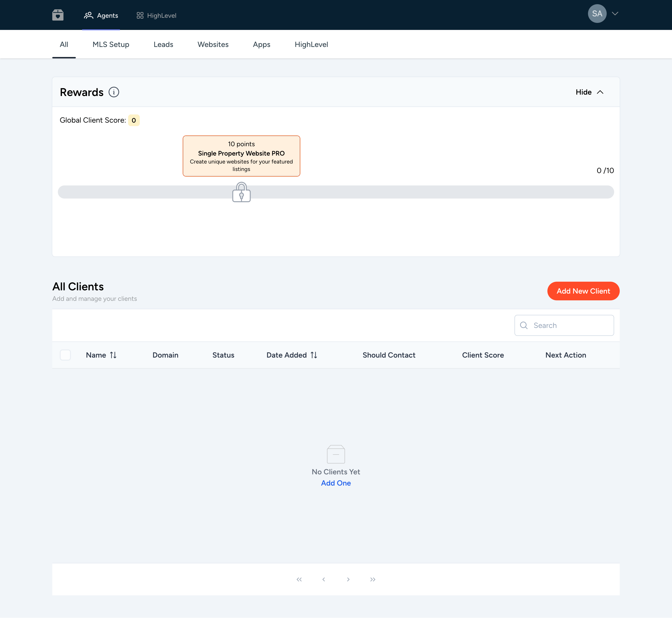Click the gift box logo icon
The image size is (672, 618).
point(58,15)
